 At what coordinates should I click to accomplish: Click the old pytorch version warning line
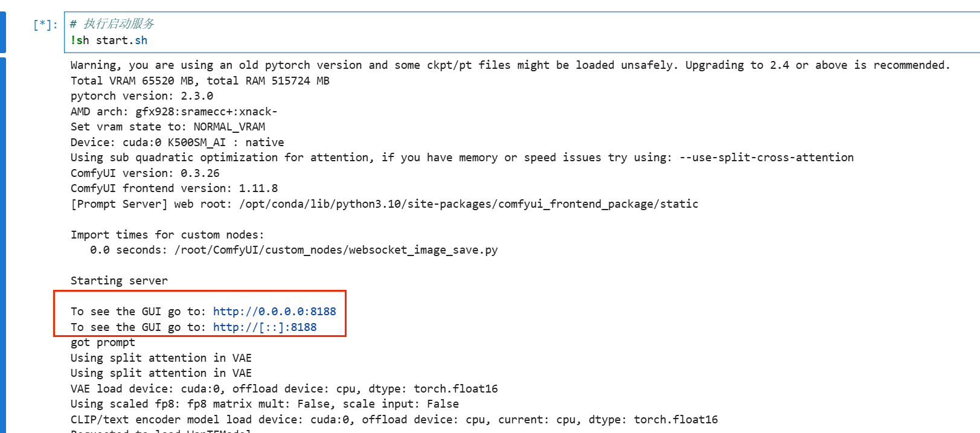pyautogui.click(x=510, y=65)
